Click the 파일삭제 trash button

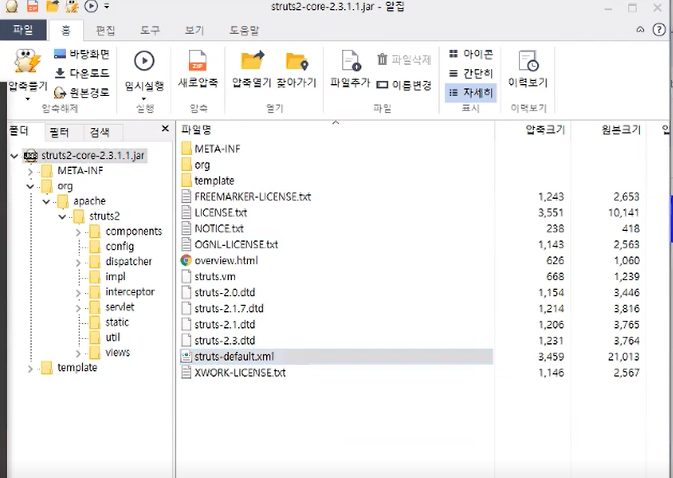tap(404, 60)
